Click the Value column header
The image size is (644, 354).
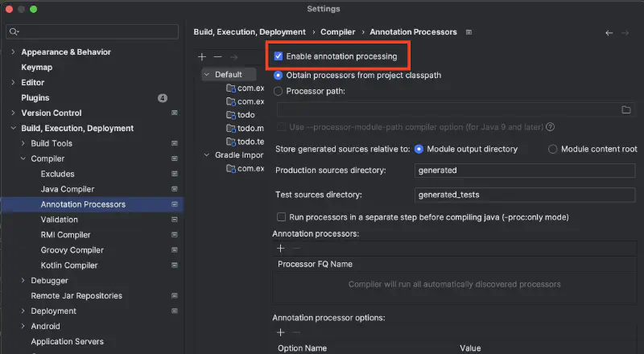pyautogui.click(x=470, y=348)
